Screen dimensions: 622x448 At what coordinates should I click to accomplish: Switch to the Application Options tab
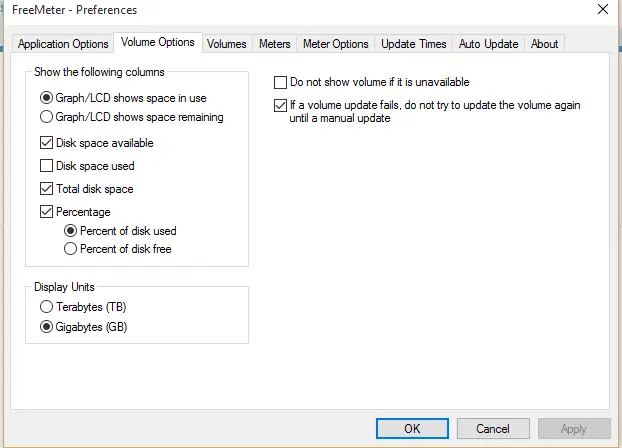click(63, 44)
